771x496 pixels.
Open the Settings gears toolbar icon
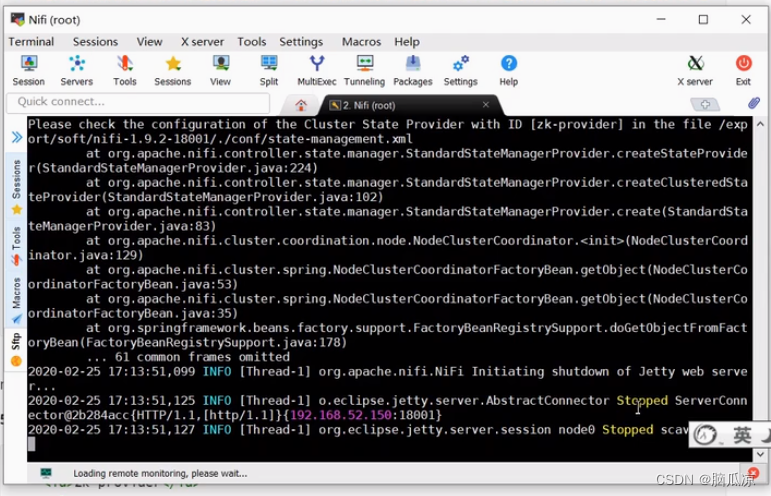(x=461, y=71)
